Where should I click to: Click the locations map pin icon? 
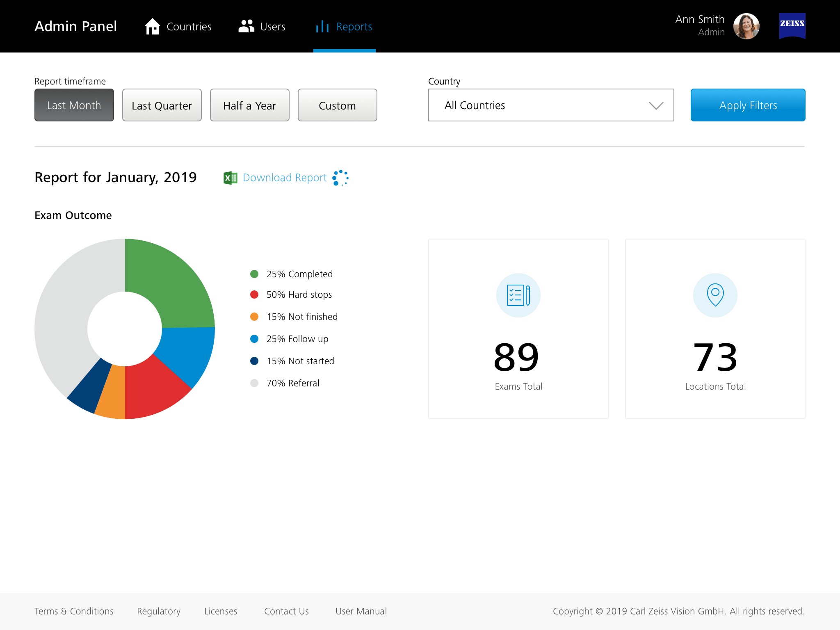[715, 295]
